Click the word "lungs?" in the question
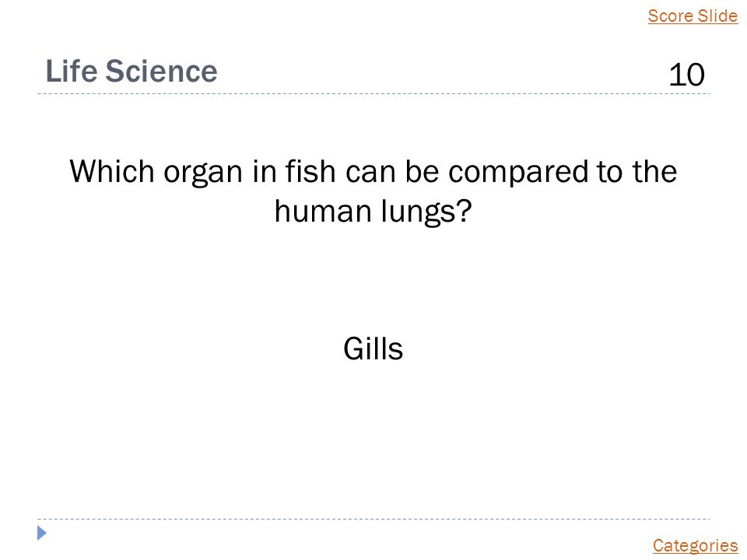The height and width of the screenshot is (560, 747). 426,212
